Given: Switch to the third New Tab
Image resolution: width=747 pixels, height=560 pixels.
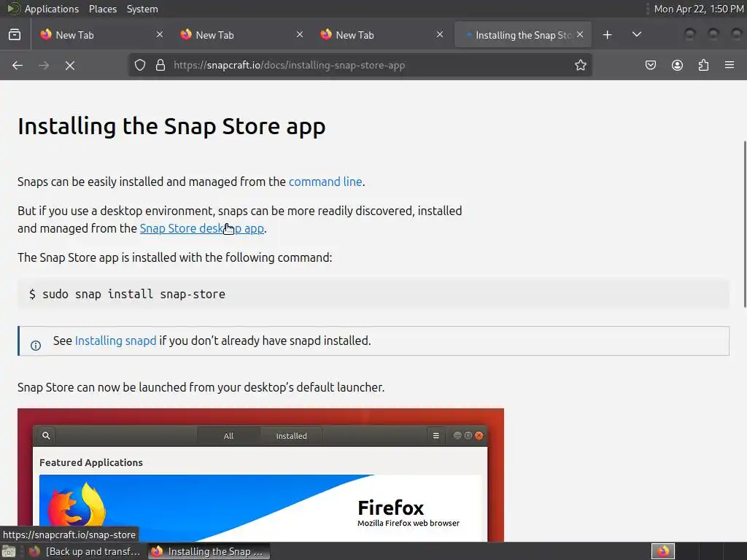Looking at the screenshot, I should tap(380, 35).
